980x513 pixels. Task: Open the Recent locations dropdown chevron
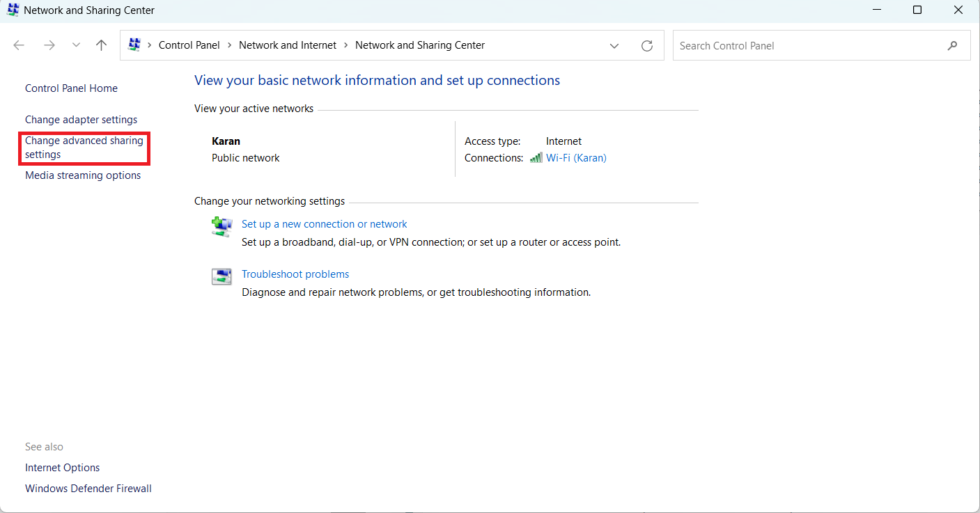pyautogui.click(x=76, y=45)
